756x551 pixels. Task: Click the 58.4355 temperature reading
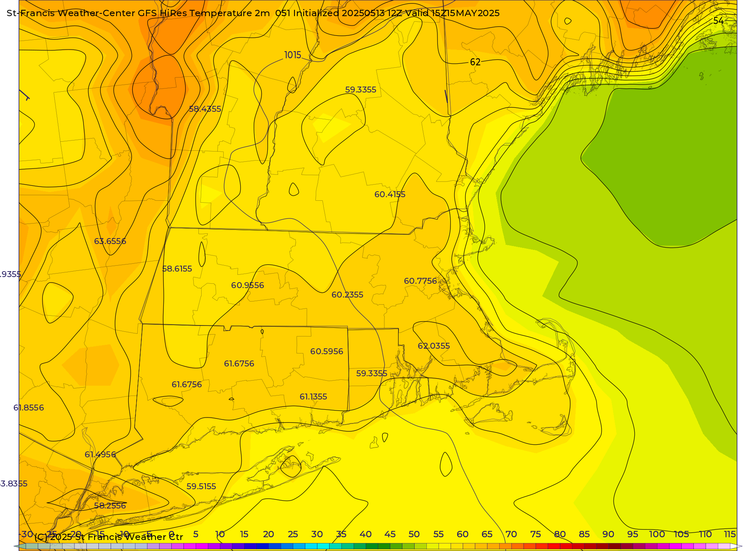click(205, 109)
